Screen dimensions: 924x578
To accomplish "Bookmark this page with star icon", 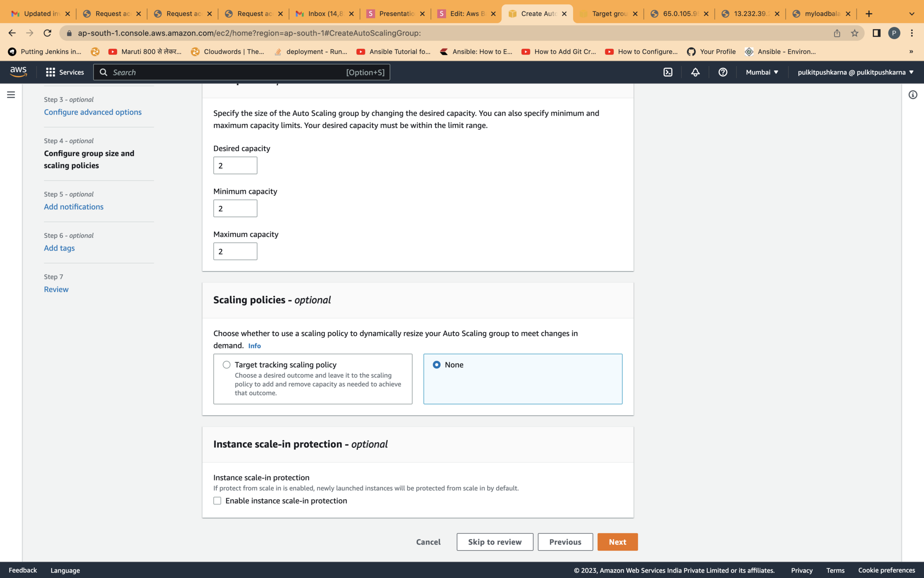I will coord(854,33).
